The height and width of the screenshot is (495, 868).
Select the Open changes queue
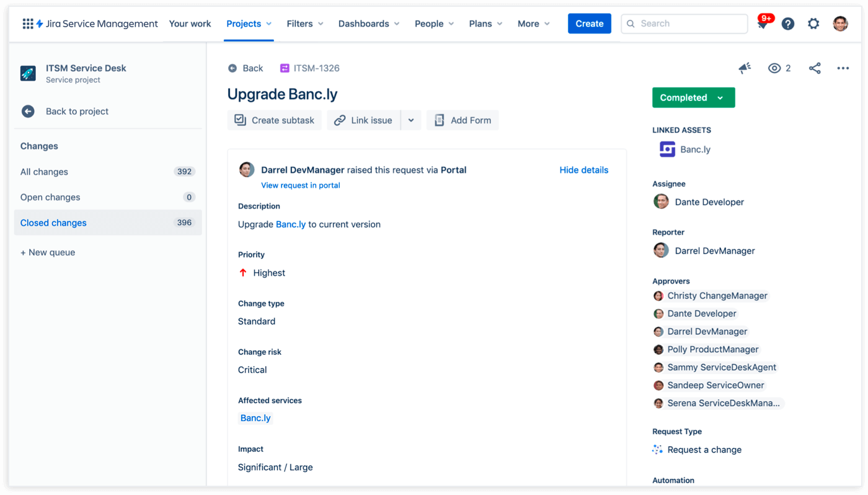(x=108, y=197)
